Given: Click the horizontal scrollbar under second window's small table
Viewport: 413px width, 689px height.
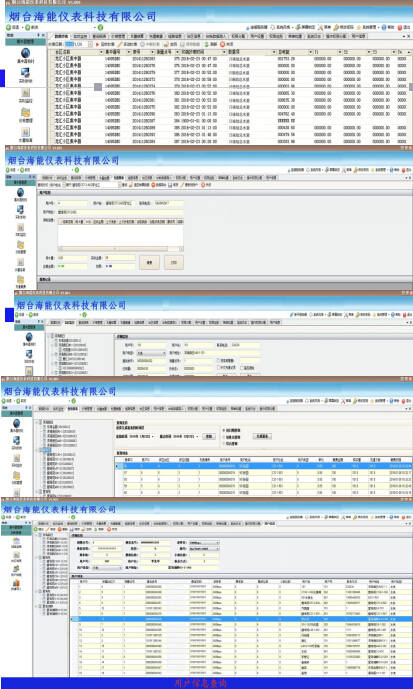Looking at the screenshot, I should tap(120, 249).
